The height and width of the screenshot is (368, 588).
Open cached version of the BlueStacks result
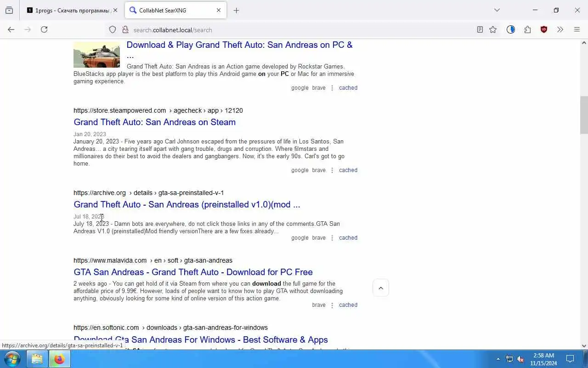348,87
